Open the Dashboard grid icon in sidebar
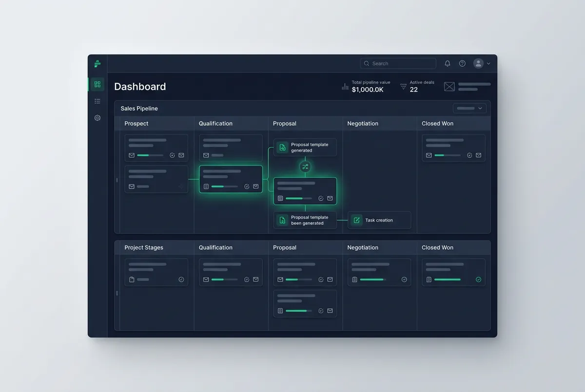 click(97, 84)
